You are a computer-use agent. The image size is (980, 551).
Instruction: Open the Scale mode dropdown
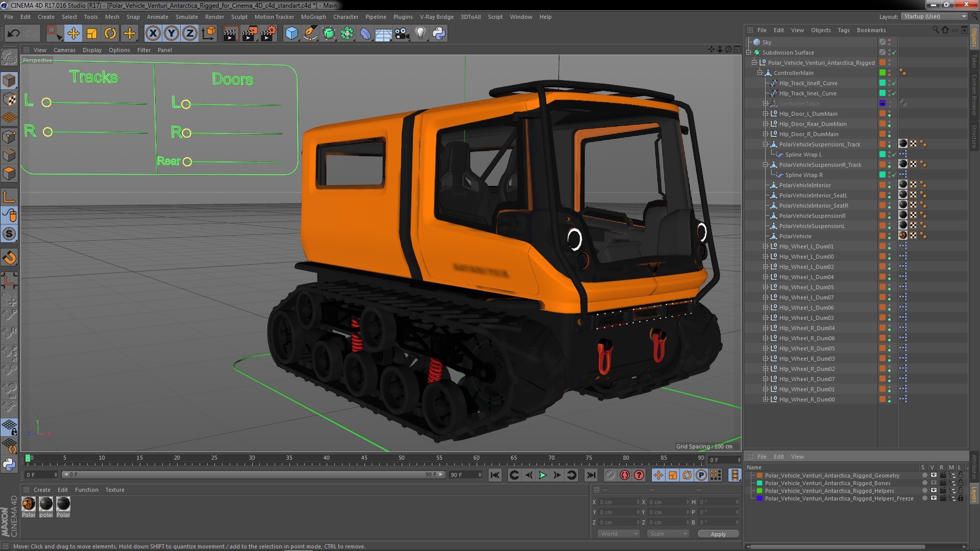coord(668,534)
